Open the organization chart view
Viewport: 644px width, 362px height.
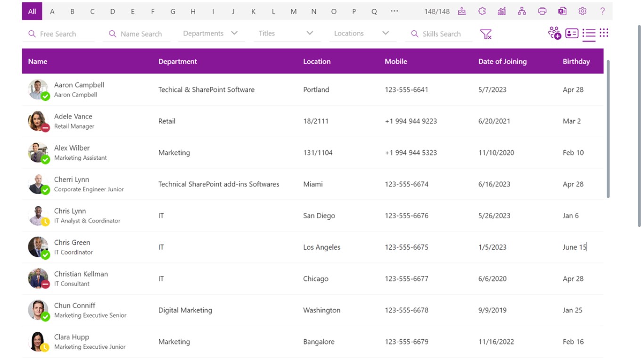[x=522, y=11]
